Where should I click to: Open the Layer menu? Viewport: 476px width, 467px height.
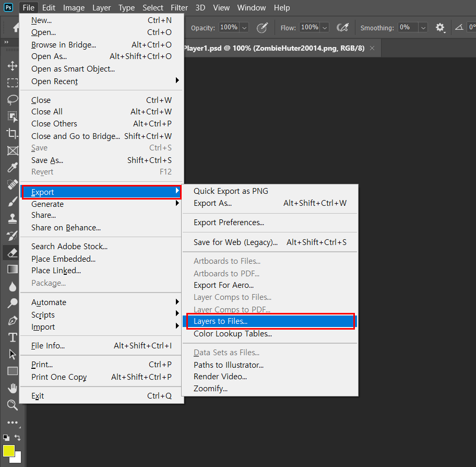tap(101, 8)
